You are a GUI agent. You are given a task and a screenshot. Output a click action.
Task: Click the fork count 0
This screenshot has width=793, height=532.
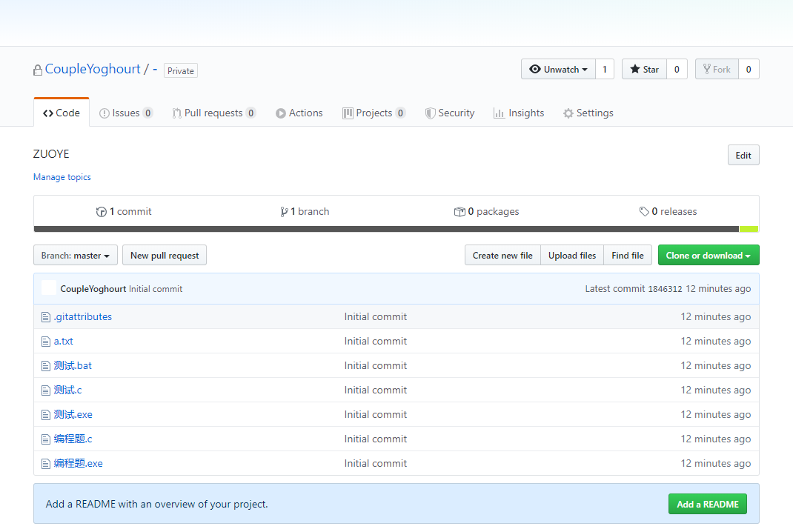(x=749, y=70)
